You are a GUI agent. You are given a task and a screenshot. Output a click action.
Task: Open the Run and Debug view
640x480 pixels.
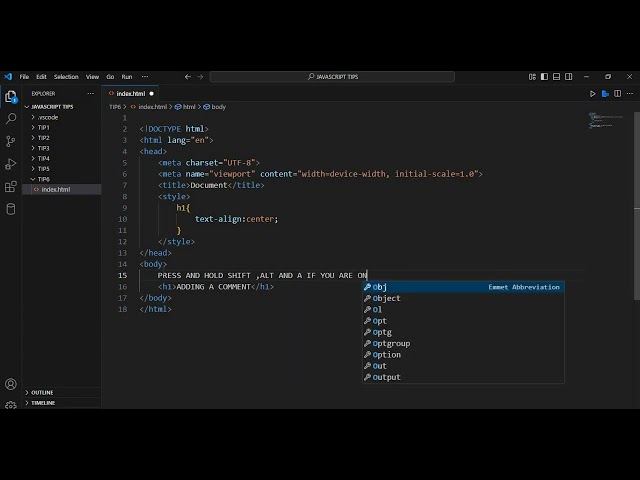(11, 164)
